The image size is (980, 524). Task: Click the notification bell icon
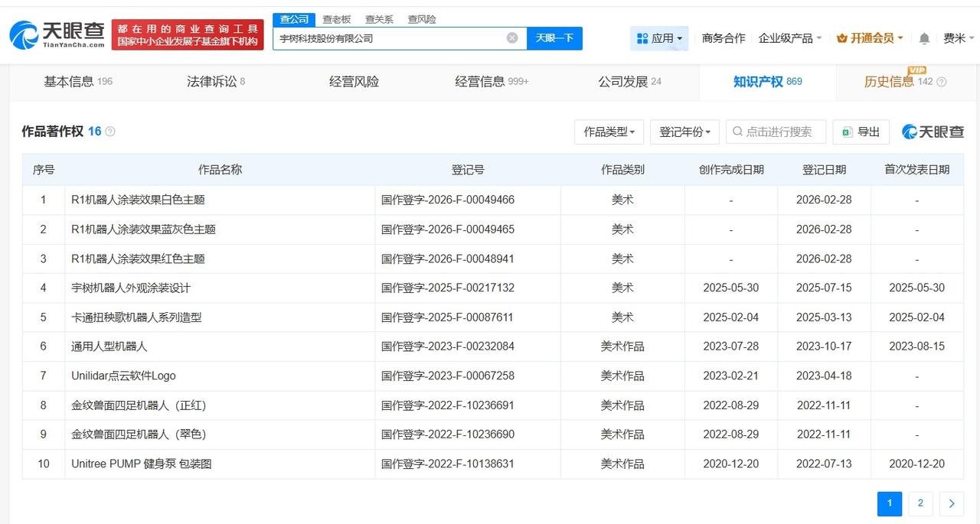924,37
